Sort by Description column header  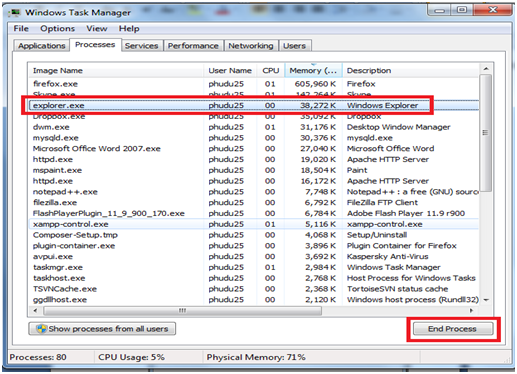(x=411, y=71)
